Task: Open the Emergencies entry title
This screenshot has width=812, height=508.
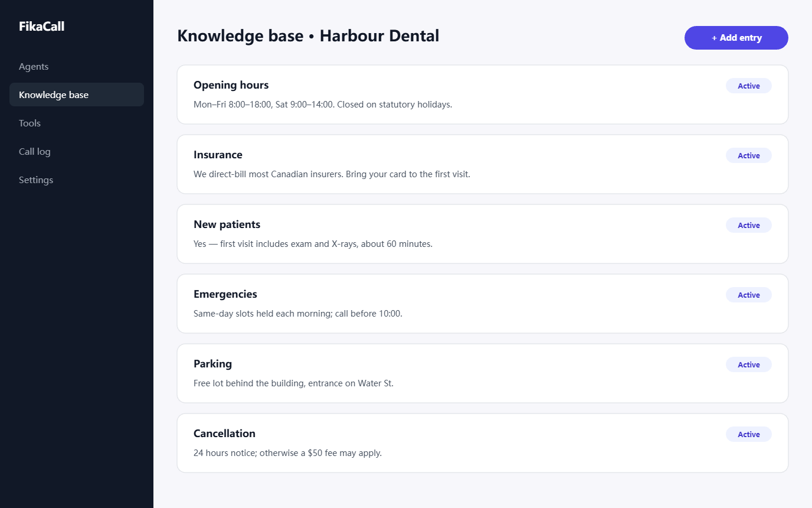Action: pos(225,294)
